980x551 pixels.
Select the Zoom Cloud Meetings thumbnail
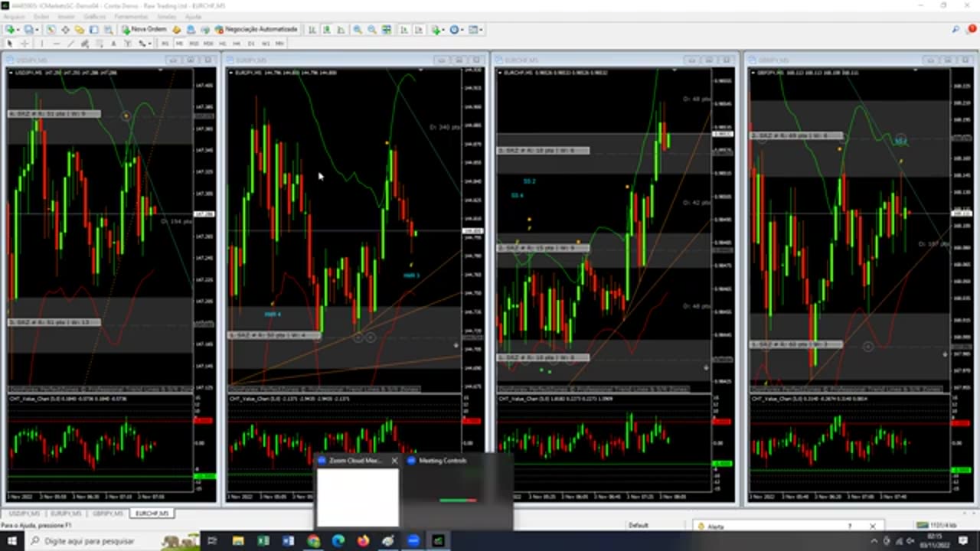click(358, 490)
